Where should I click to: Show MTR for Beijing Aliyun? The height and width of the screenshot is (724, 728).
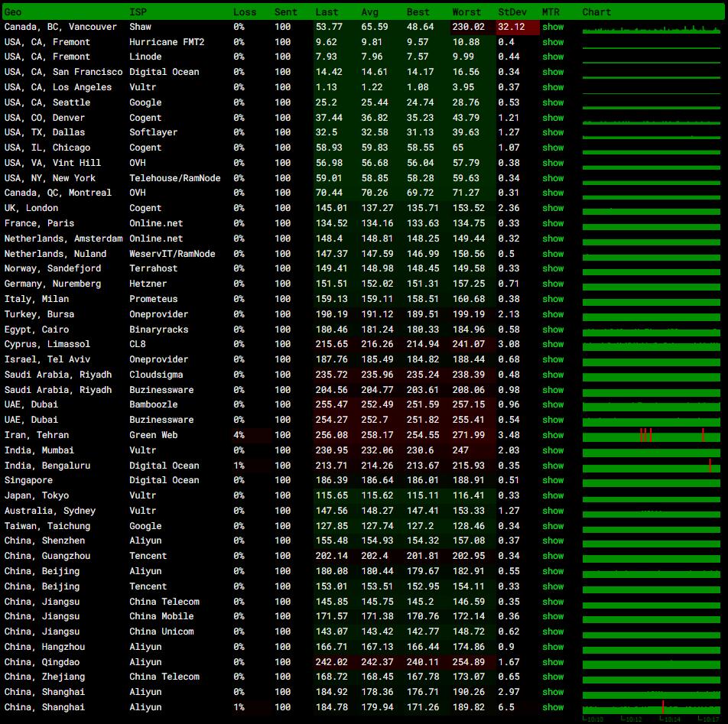553,571
